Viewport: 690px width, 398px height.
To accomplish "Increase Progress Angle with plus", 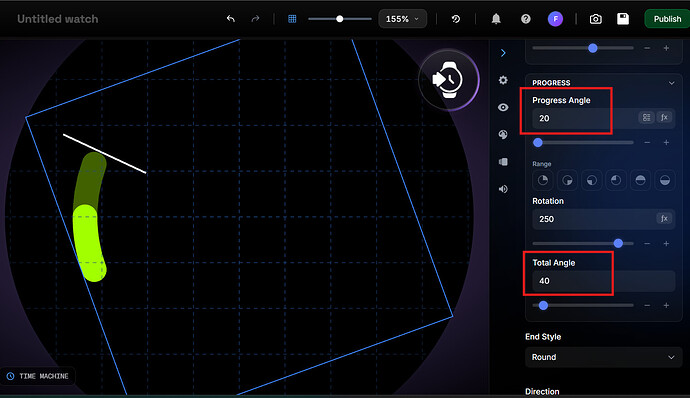I will tap(666, 143).
